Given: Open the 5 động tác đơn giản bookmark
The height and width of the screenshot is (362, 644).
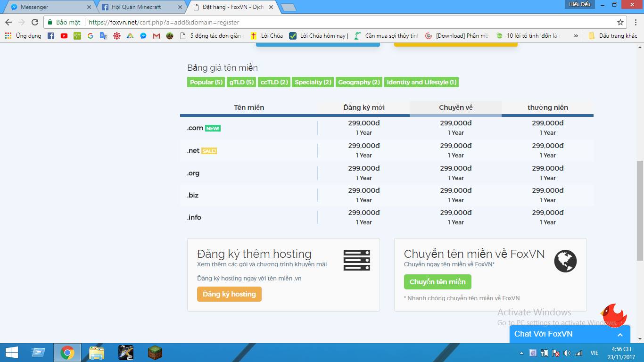Looking at the screenshot, I should (x=212, y=36).
